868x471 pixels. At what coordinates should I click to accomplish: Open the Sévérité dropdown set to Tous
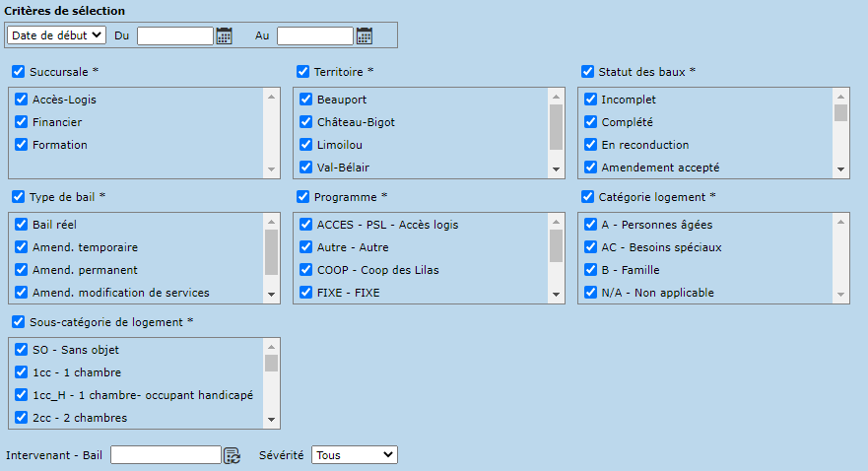tap(354, 455)
